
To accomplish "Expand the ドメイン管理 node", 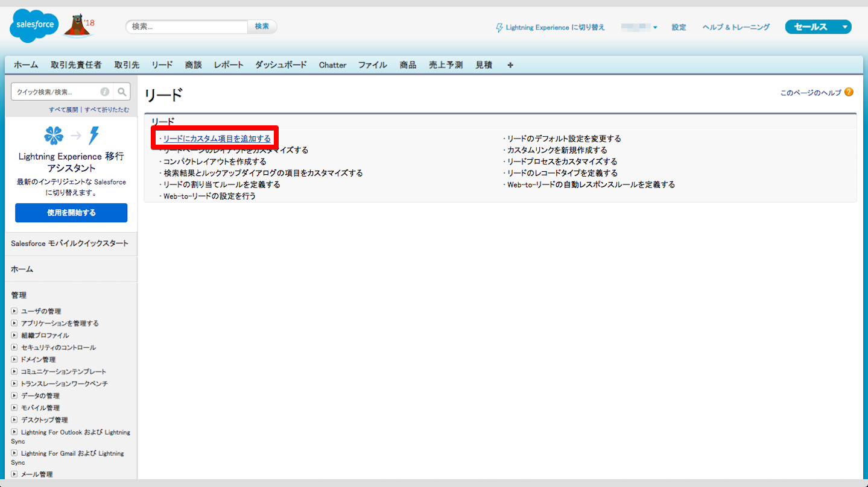I will click(14, 359).
